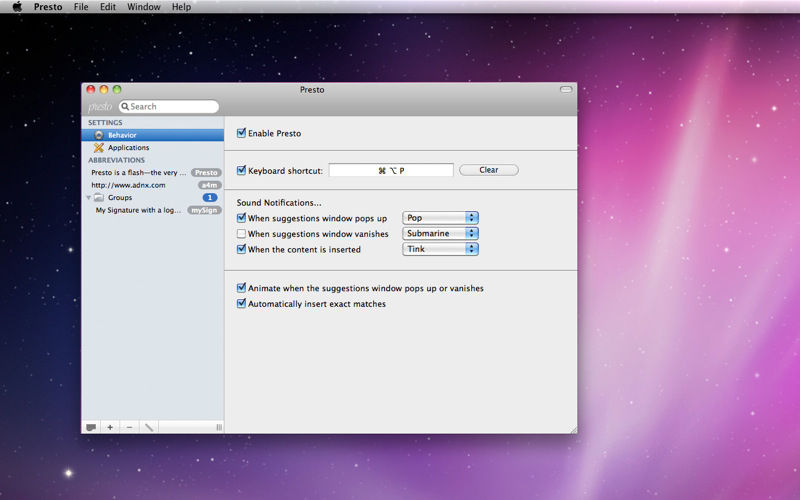Select 'My Signature with a log...' abbreviation
800x500 pixels.
pyautogui.click(x=138, y=210)
